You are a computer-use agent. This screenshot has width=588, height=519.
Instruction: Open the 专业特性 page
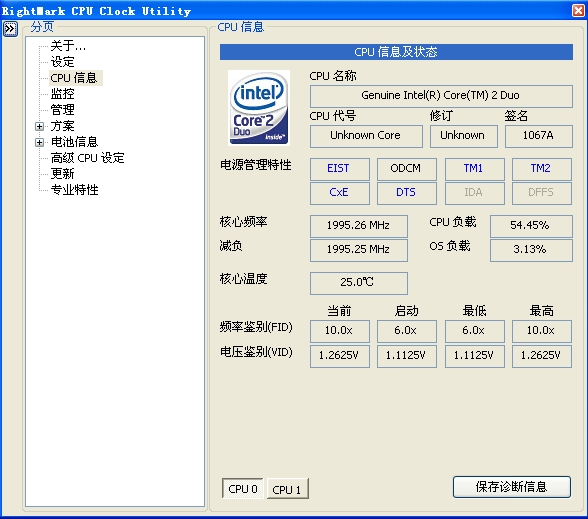click(74, 190)
